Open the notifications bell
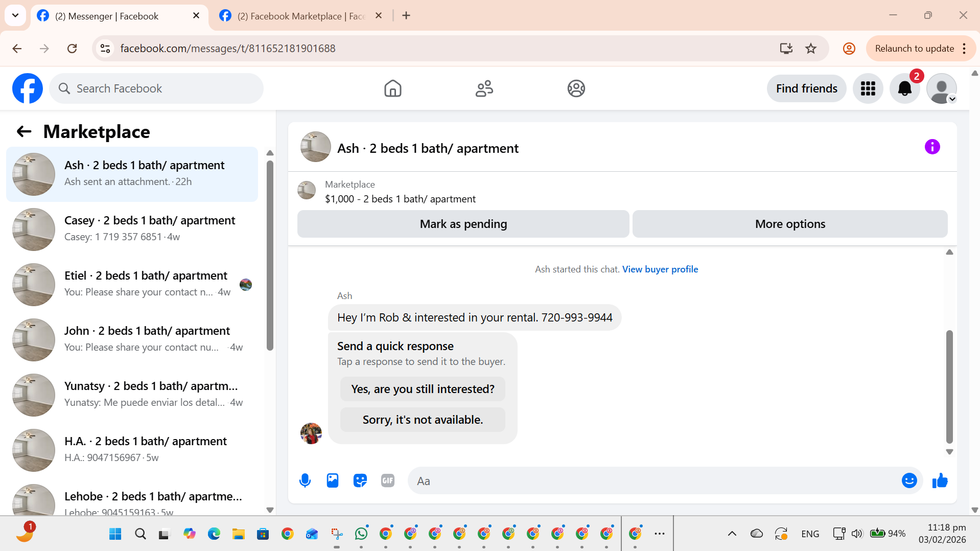Image resolution: width=980 pixels, height=551 pixels. [904, 88]
